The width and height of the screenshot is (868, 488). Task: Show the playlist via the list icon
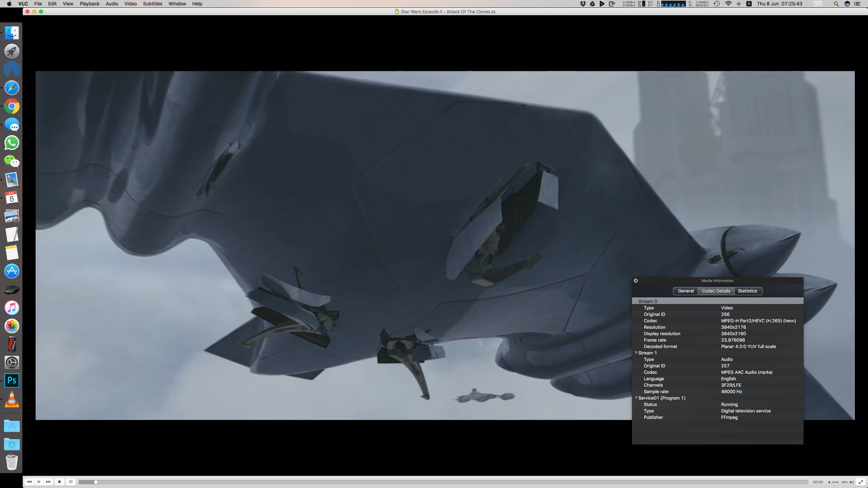(x=71, y=482)
